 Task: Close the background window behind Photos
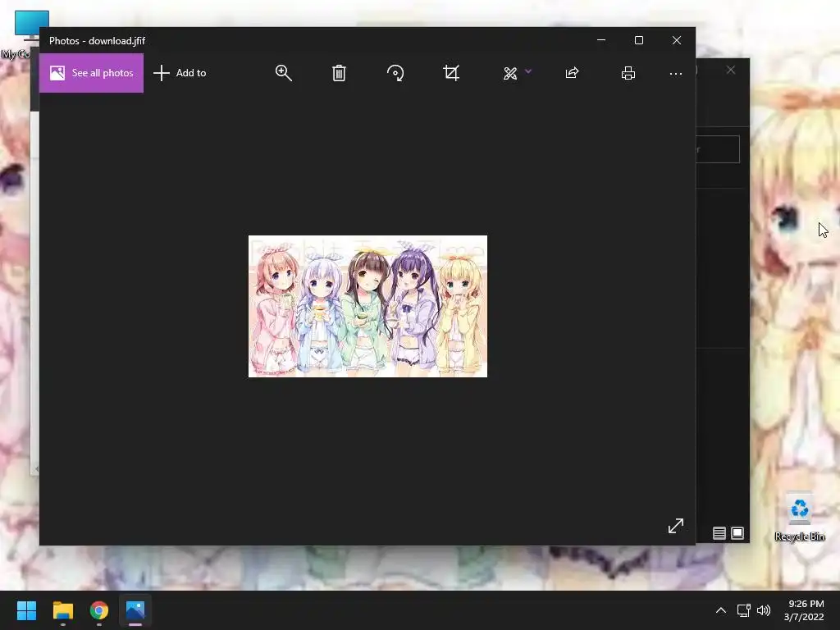731,71
